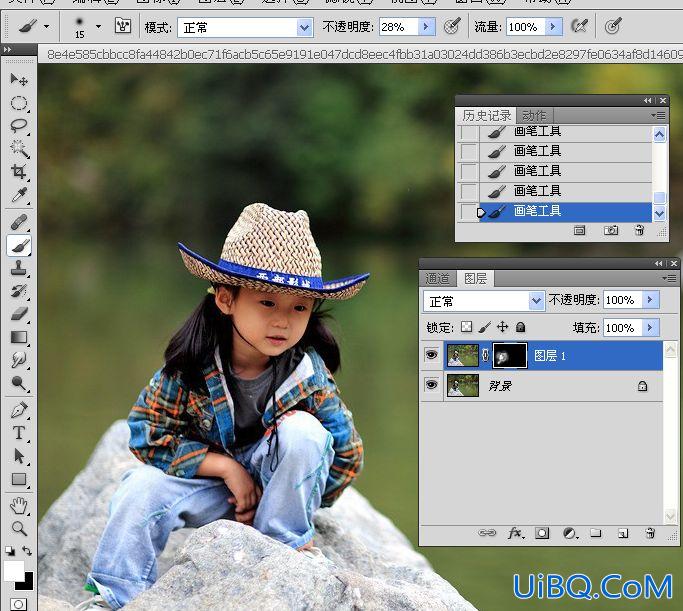683x611 pixels.
Task: Create new document from current state
Action: (x=579, y=230)
